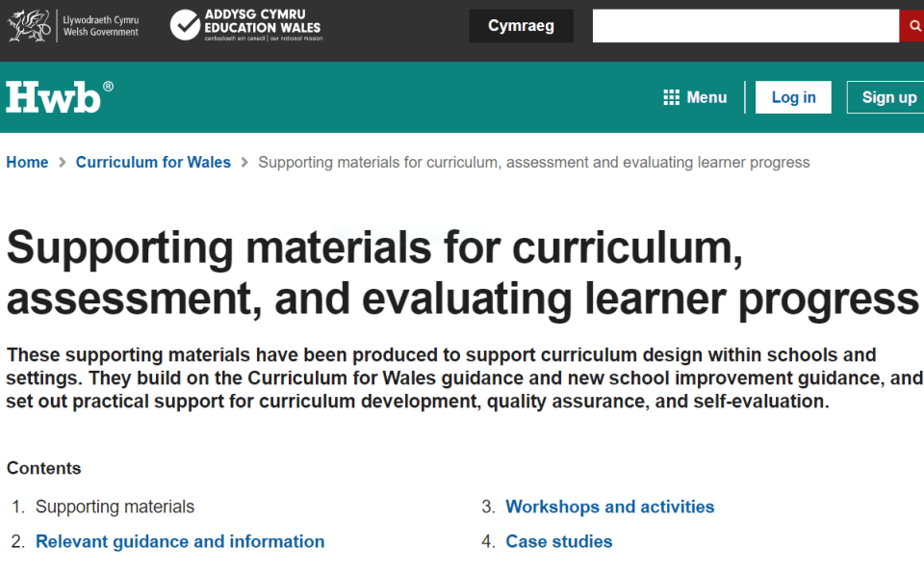Open the Menu in the header
This screenshot has height=573, width=924.
coord(706,97)
